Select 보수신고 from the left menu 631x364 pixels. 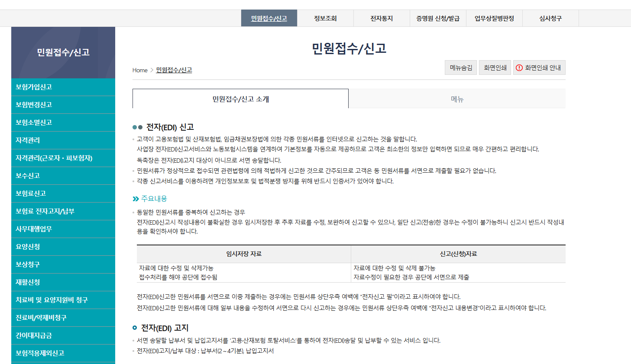click(x=63, y=175)
